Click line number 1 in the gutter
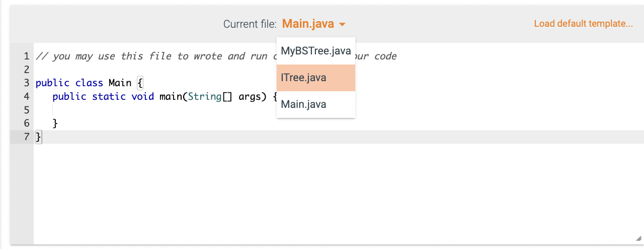This screenshot has width=644, height=249. tap(27, 56)
